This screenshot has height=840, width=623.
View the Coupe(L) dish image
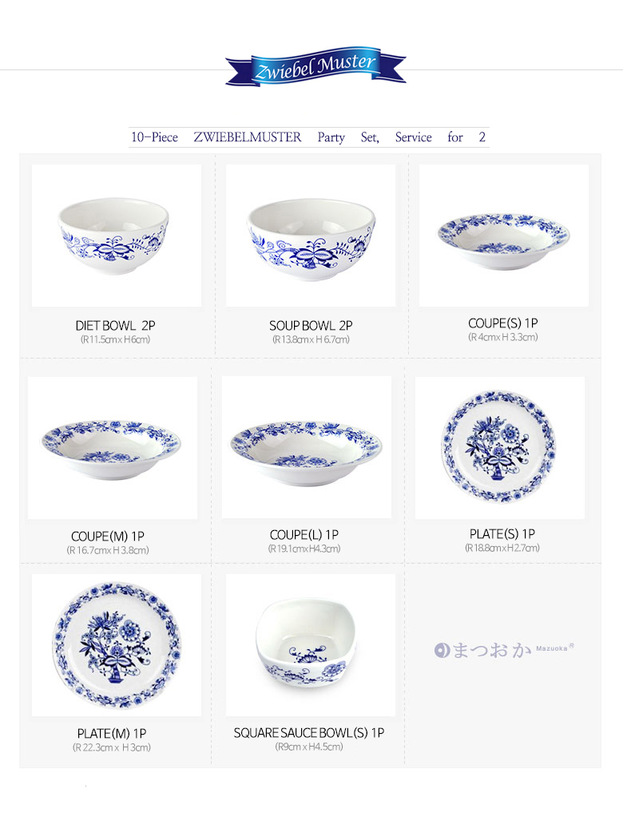coord(307,447)
